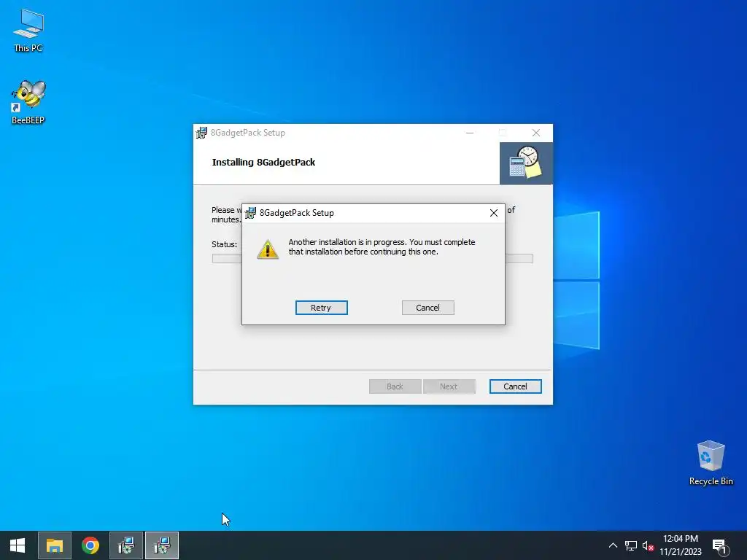747x560 pixels.
Task: Click the muted volume tray icon
Action: 648,545
